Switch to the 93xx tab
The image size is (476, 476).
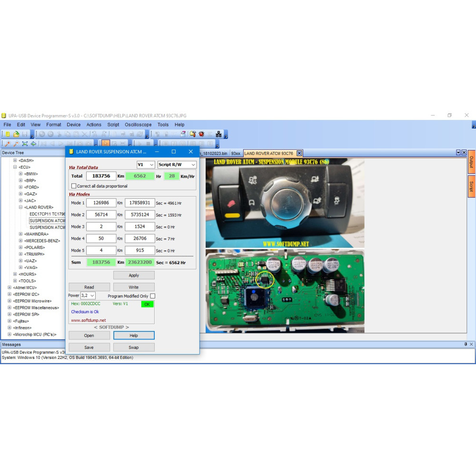point(236,153)
